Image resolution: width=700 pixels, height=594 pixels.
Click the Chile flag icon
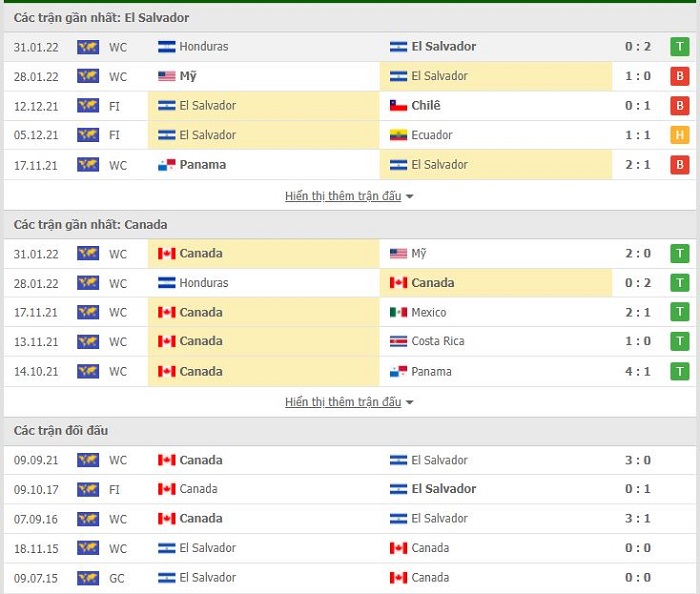pos(398,106)
